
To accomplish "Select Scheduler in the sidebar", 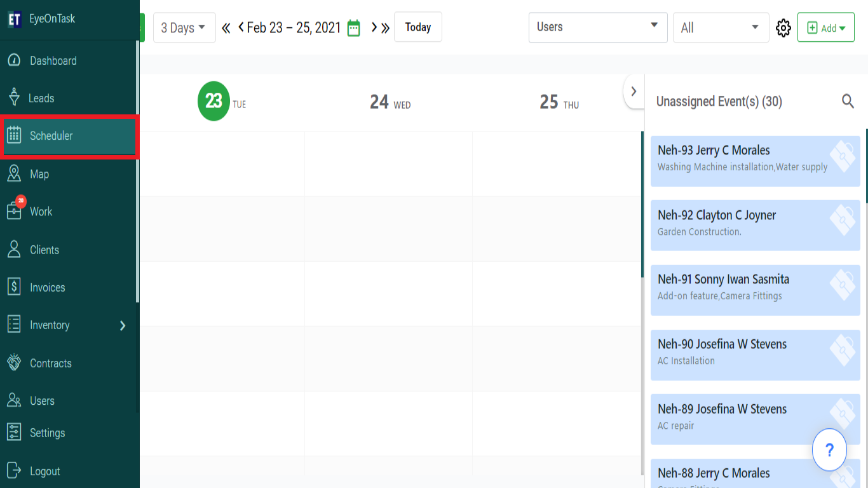I will tap(69, 136).
